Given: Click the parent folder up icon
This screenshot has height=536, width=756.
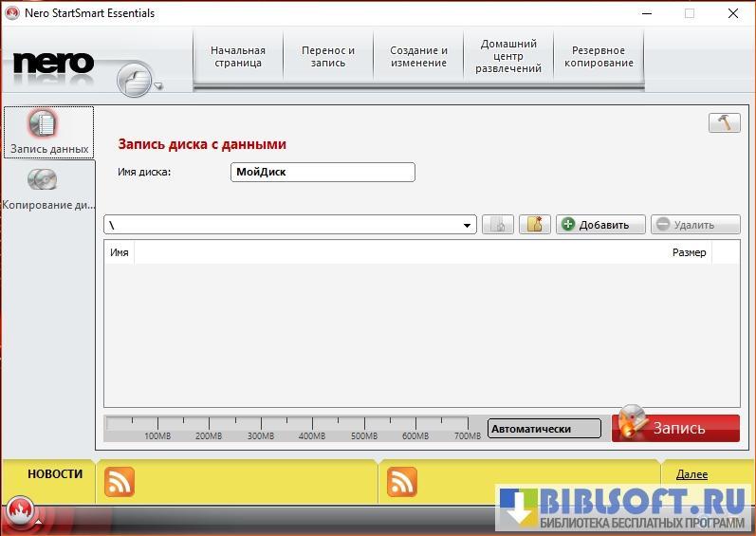Looking at the screenshot, I should pyautogui.click(x=498, y=225).
